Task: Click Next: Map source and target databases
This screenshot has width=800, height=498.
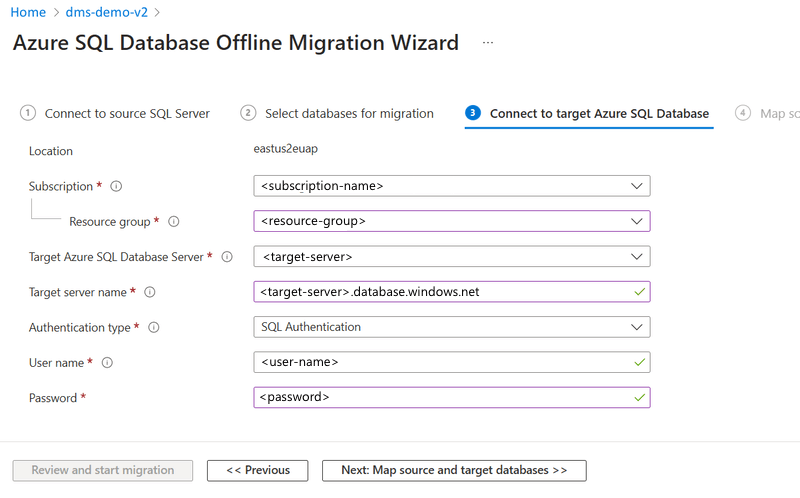Action: pyautogui.click(x=454, y=470)
